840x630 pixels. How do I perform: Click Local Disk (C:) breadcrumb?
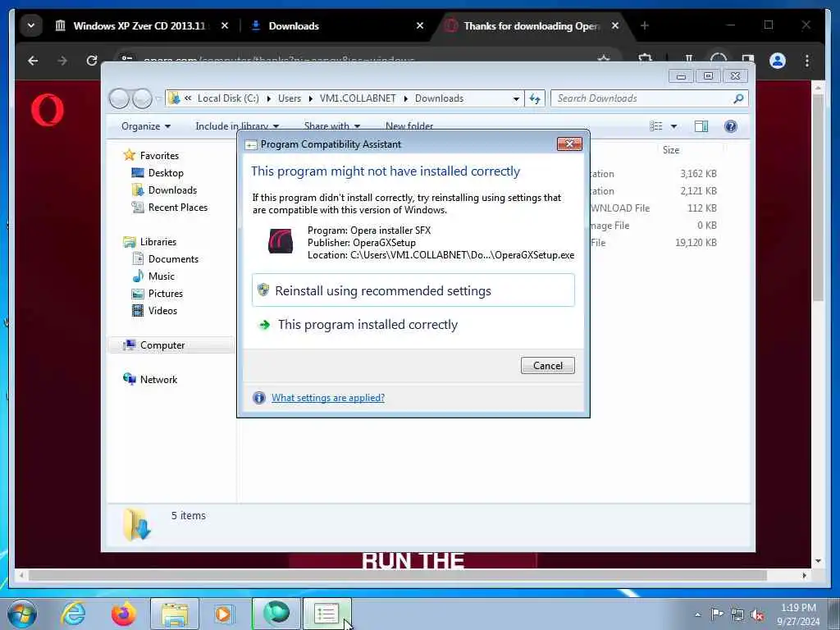(x=228, y=98)
